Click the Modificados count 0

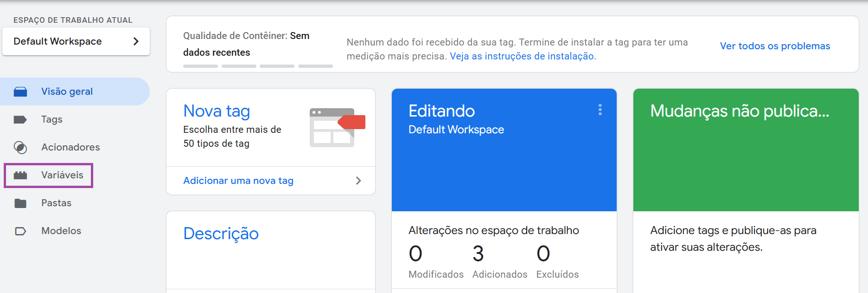click(415, 254)
